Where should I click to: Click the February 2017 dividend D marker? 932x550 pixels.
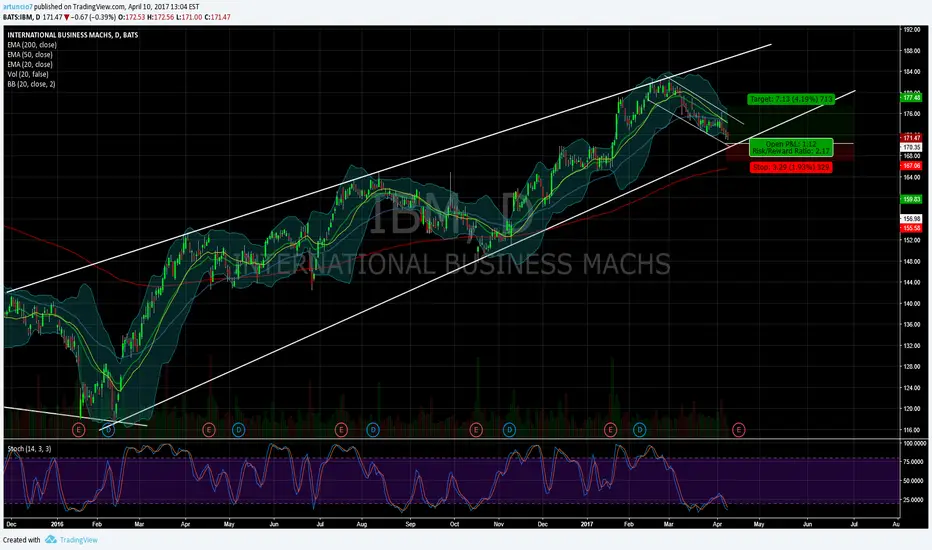coord(640,429)
